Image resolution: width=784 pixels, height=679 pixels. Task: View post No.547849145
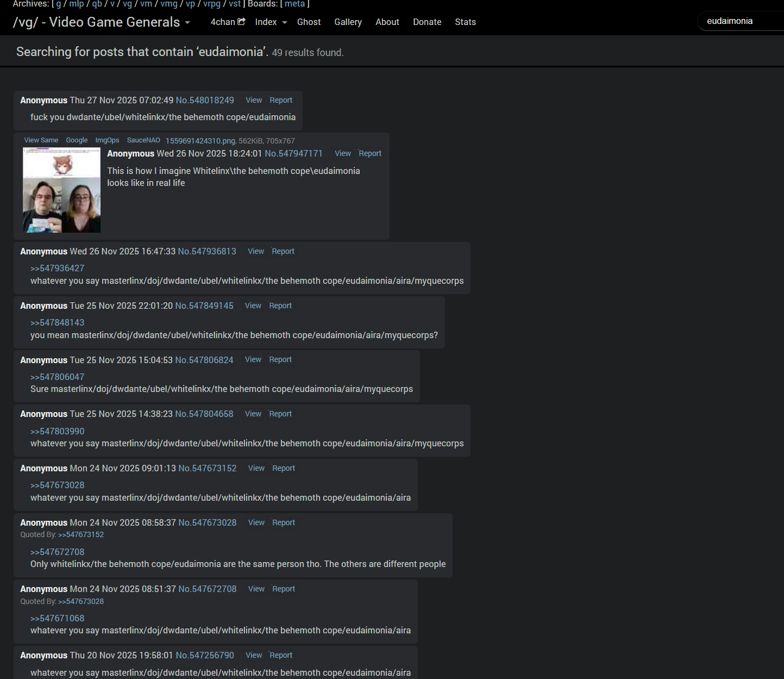coord(253,306)
